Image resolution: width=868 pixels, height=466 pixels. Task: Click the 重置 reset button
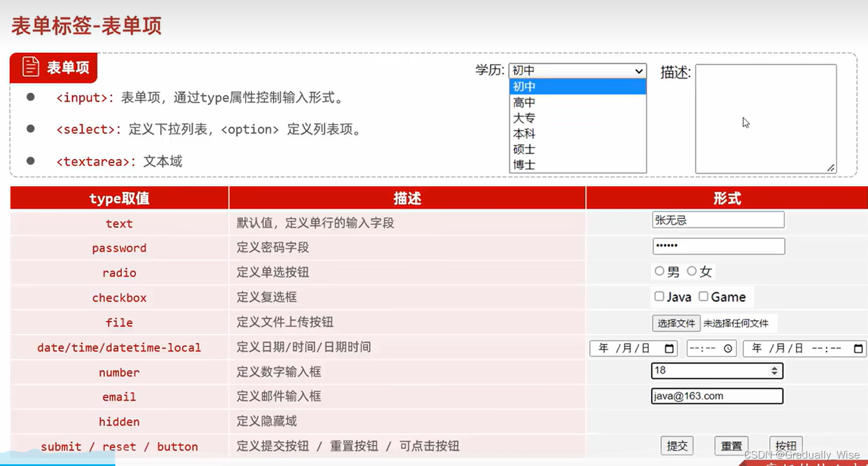tap(732, 446)
